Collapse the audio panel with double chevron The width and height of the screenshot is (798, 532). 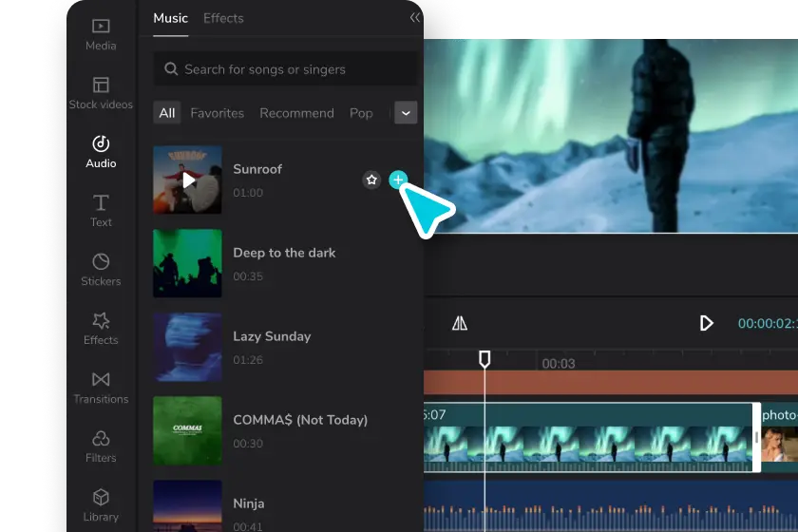point(415,18)
